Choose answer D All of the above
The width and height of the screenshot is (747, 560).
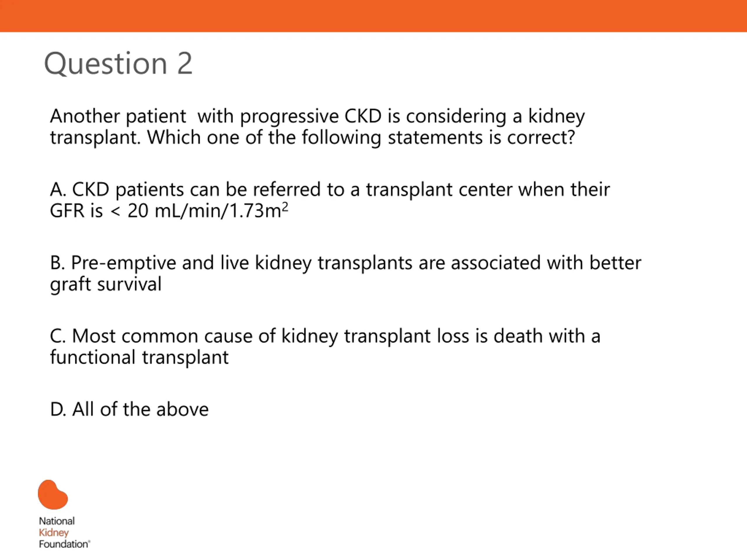point(129,409)
